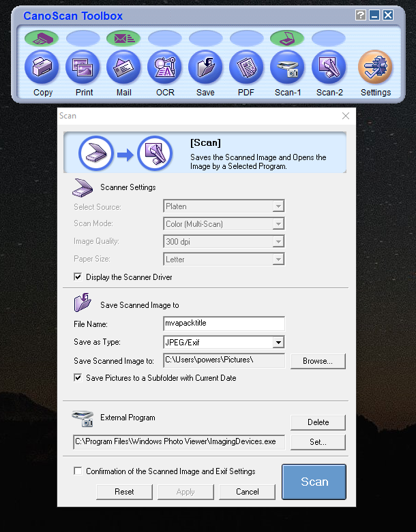Image resolution: width=416 pixels, height=532 pixels.
Task: Select the Scan-2 icon
Action: (329, 67)
